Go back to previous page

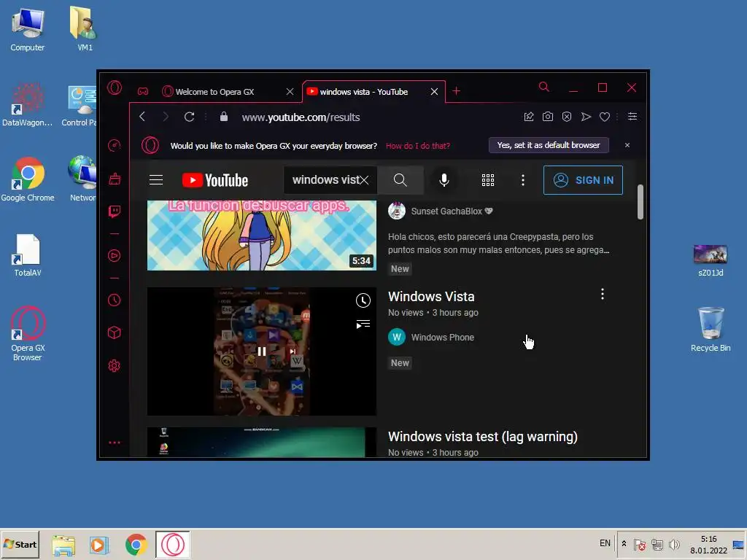pyautogui.click(x=142, y=117)
